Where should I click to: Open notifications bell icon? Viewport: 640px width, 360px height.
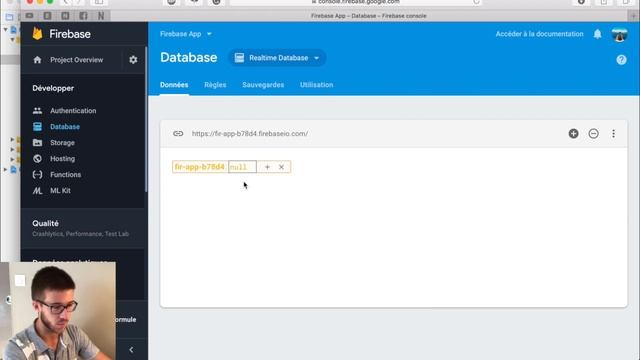[x=598, y=34]
